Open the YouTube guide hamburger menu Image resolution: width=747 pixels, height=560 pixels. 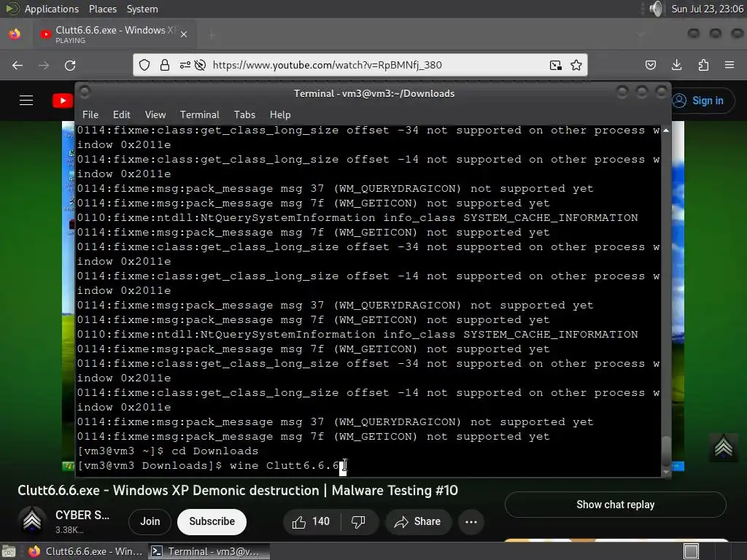point(26,101)
